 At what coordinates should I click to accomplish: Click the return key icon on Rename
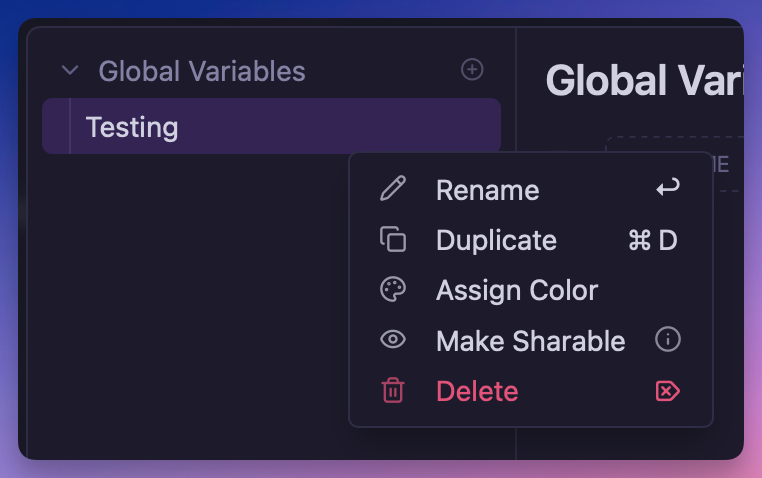tap(667, 189)
